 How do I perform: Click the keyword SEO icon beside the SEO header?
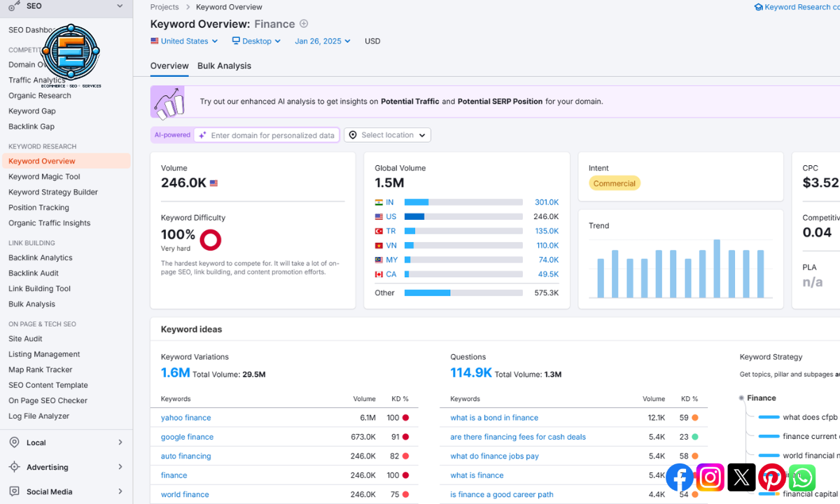tap(12, 6)
